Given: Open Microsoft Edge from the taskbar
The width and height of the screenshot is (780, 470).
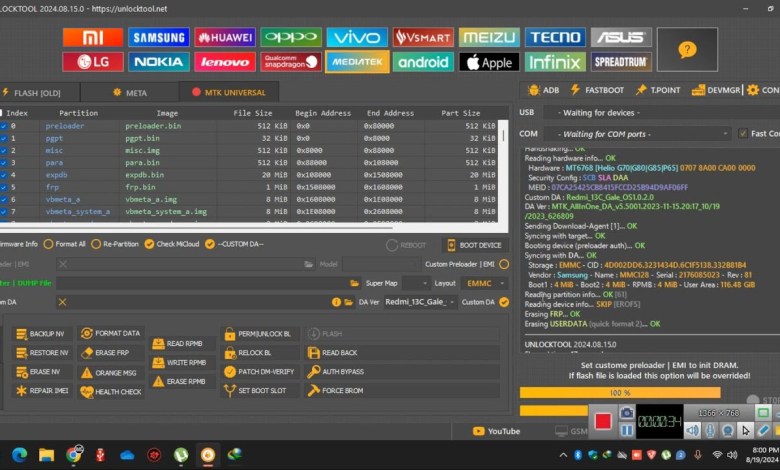Looking at the screenshot, I should [19, 455].
